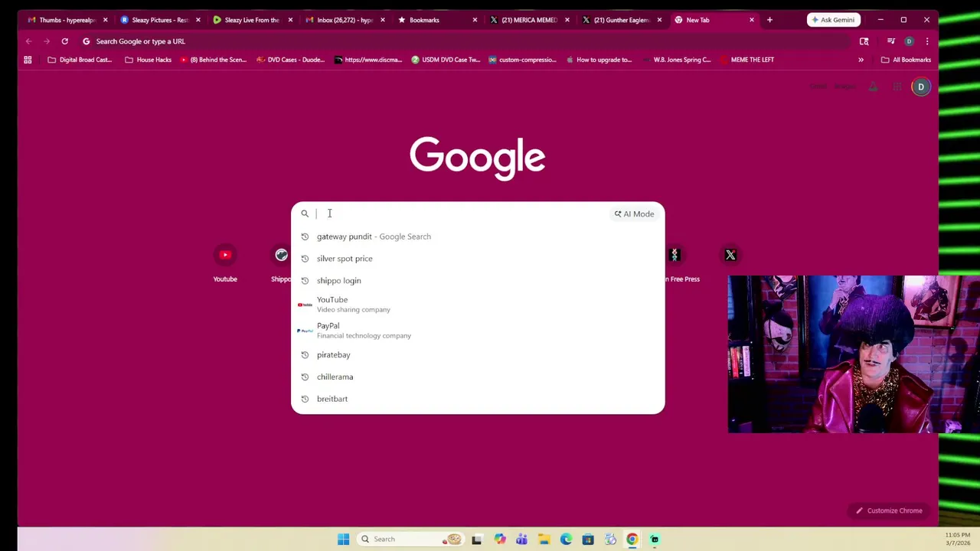Select the gateway pundit search suggestion
Viewport: 980px width, 551px height.
pyautogui.click(x=478, y=236)
